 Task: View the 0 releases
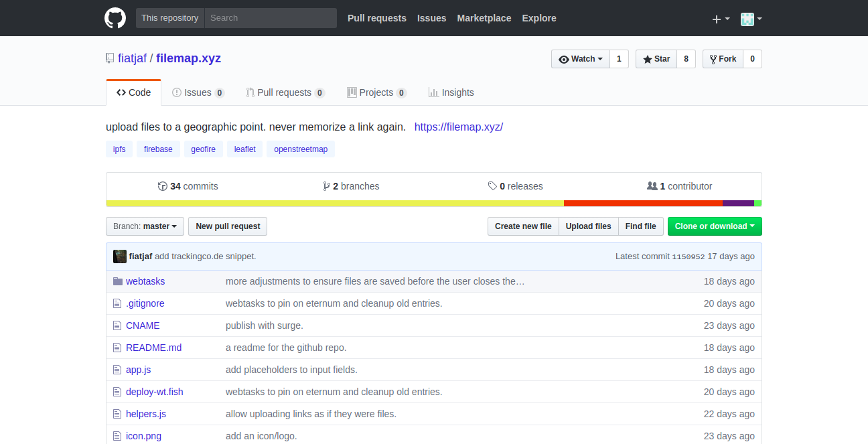pyautogui.click(x=516, y=186)
